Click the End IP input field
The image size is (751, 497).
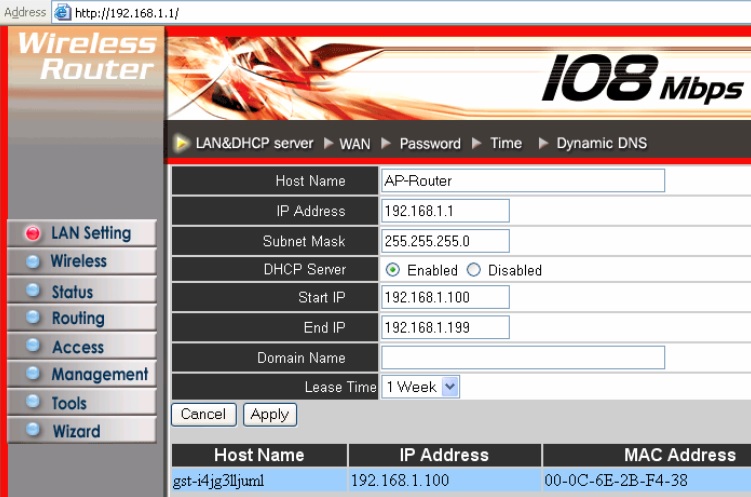pyautogui.click(x=445, y=328)
